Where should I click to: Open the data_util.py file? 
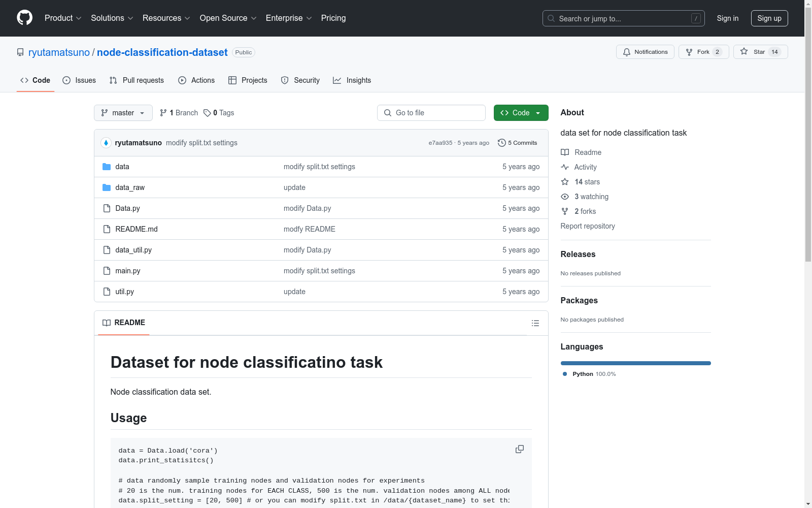[x=133, y=250]
